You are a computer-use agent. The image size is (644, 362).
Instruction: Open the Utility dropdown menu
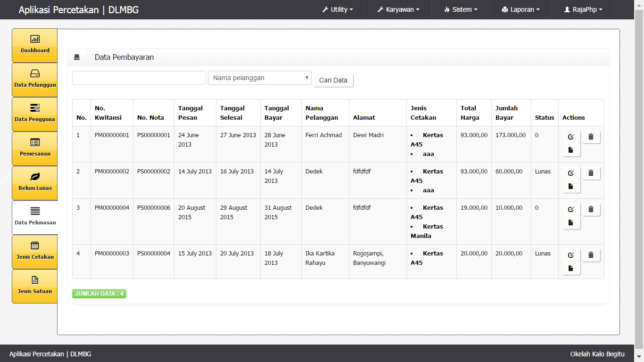coord(338,9)
